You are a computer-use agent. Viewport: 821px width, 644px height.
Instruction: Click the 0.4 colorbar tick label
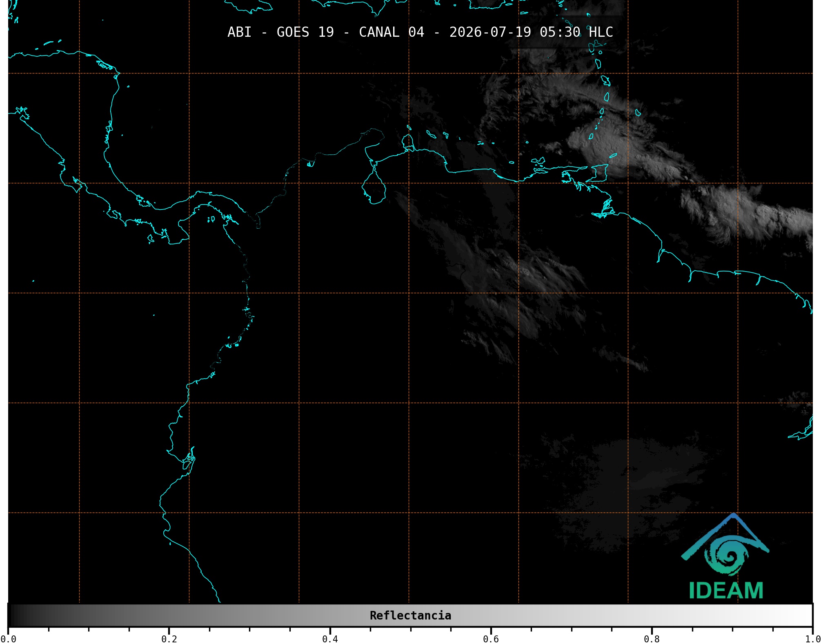click(x=330, y=639)
